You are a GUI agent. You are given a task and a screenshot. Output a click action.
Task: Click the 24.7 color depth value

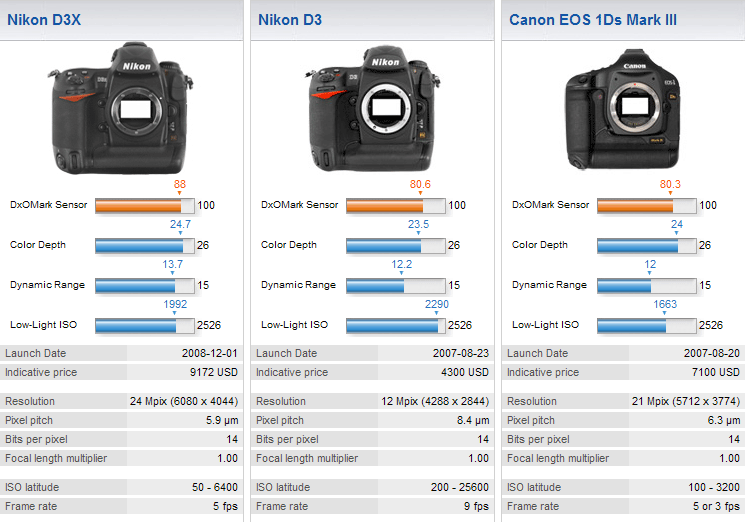tap(180, 224)
